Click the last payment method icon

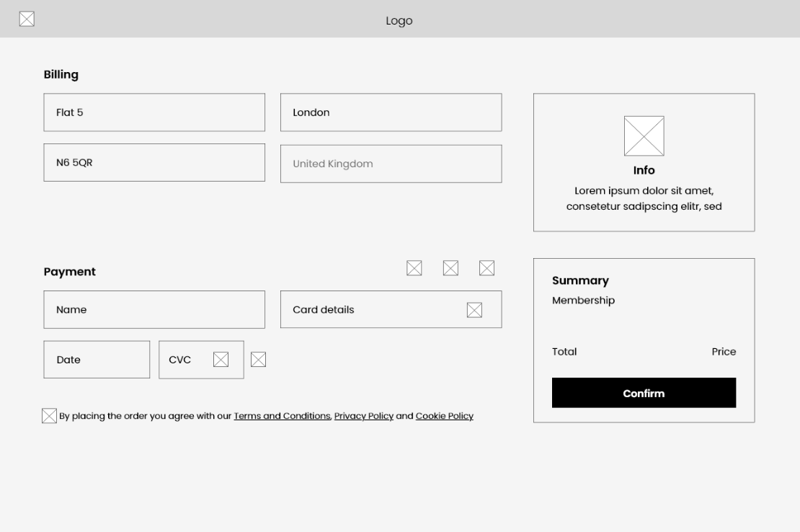coord(486,268)
